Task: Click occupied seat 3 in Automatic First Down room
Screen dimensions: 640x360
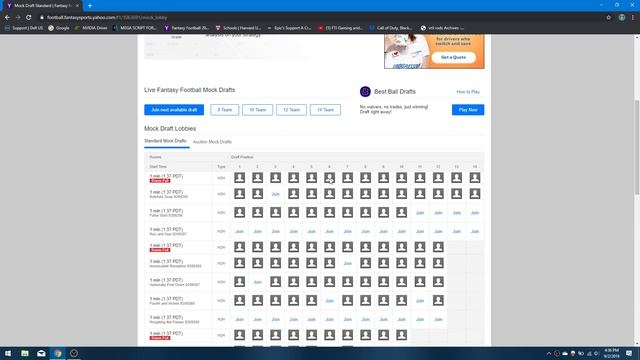Action: 276,282
